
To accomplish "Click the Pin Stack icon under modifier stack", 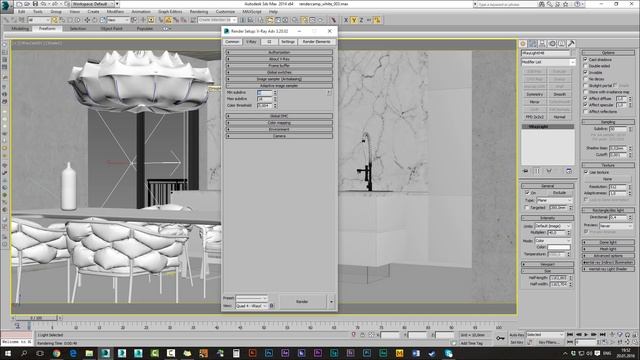I will click(525, 171).
